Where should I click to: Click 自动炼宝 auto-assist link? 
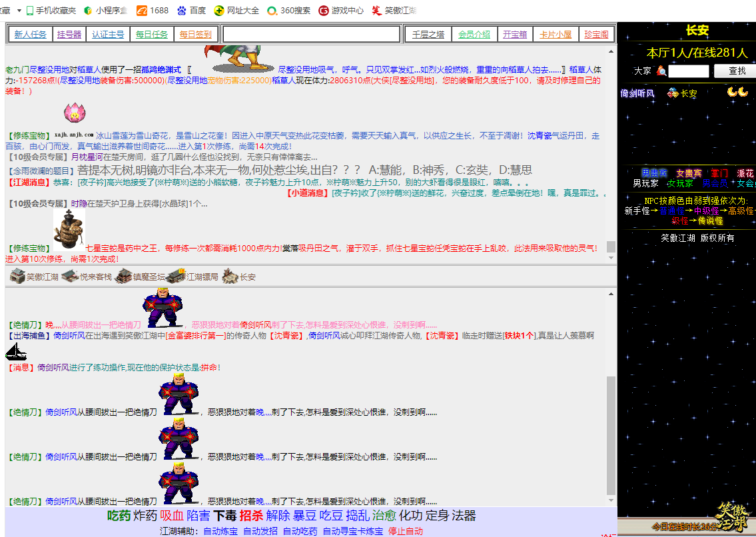coord(220,531)
